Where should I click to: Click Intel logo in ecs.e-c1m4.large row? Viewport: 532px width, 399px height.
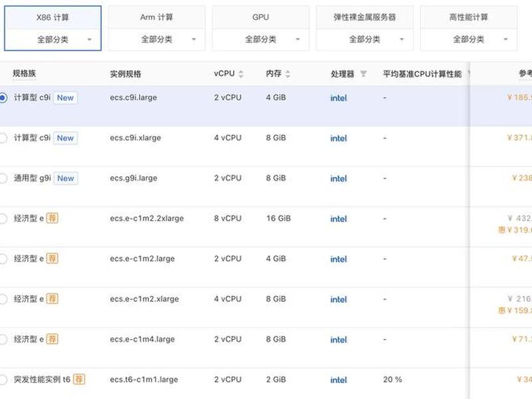338,340
